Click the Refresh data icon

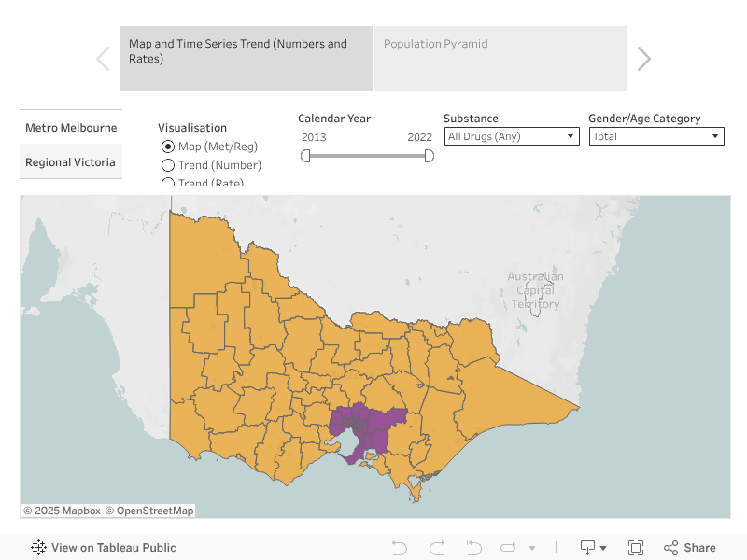point(508,548)
